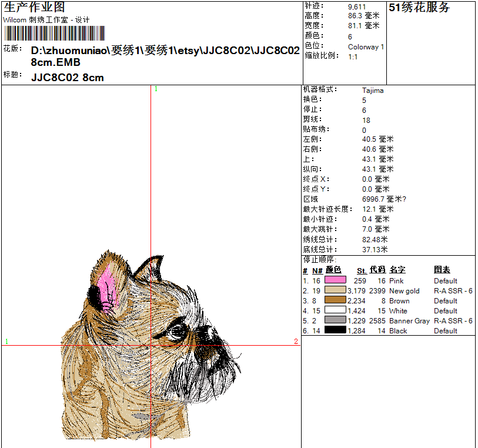This screenshot has width=478, height=448.
Task: Click the pink color swatch in stop sequence
Action: click(335, 280)
